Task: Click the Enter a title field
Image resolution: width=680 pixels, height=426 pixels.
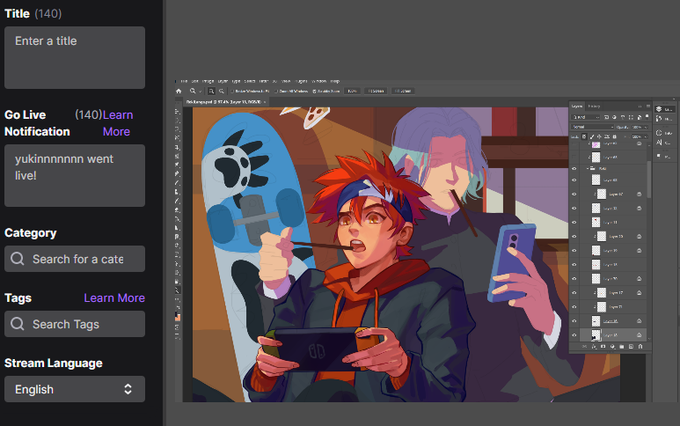Action: 75,57
